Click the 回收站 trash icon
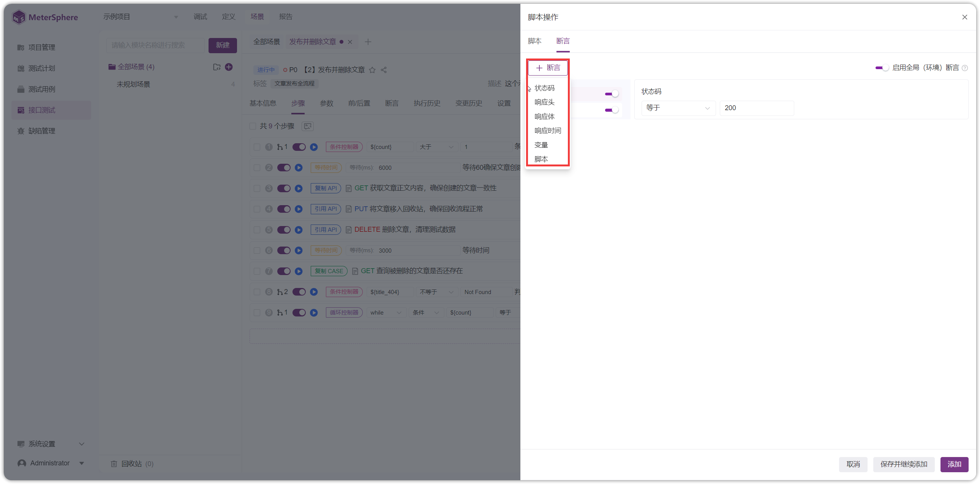 113,463
